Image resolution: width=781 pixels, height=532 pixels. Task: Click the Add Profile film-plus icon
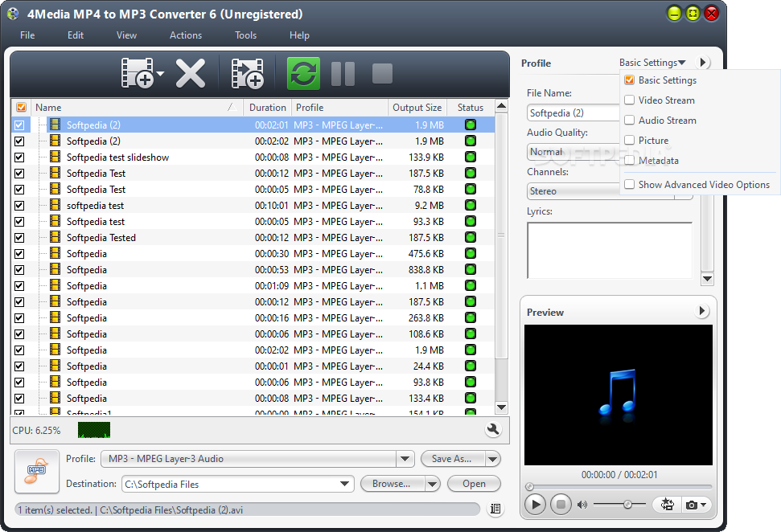(x=248, y=74)
